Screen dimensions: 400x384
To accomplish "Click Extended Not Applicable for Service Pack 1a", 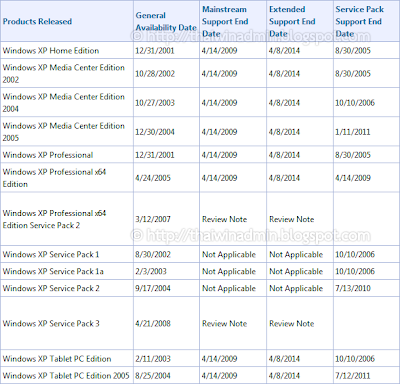I will point(296,272).
